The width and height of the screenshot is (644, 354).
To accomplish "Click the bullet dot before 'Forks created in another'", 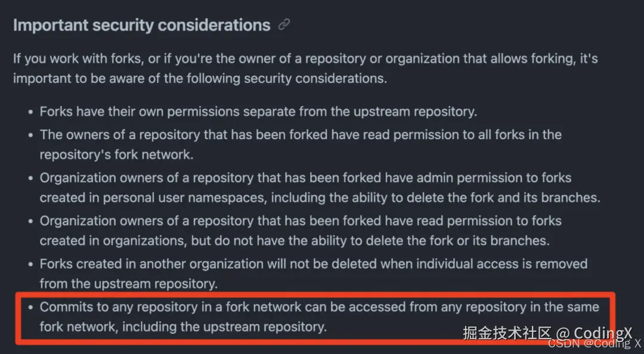I will coord(31,264).
